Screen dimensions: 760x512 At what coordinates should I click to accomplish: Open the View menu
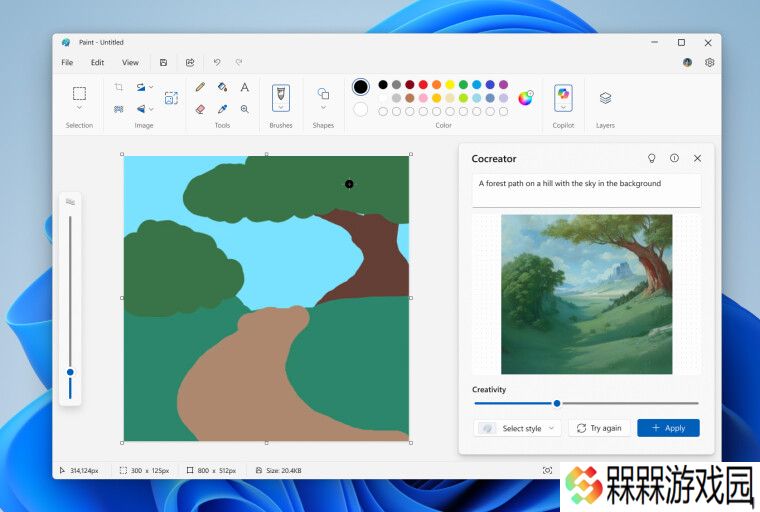click(x=130, y=63)
